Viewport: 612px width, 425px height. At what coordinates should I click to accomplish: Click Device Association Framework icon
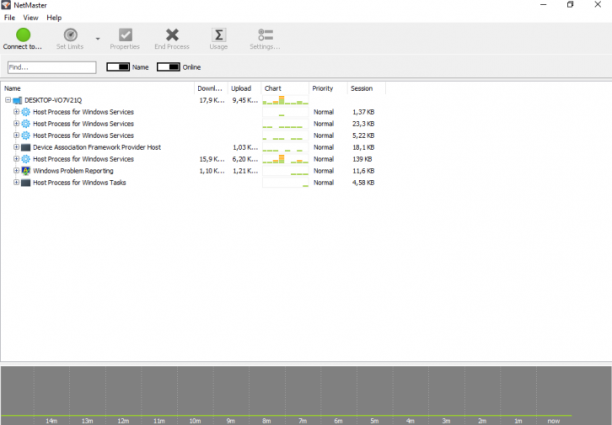[x=26, y=147]
